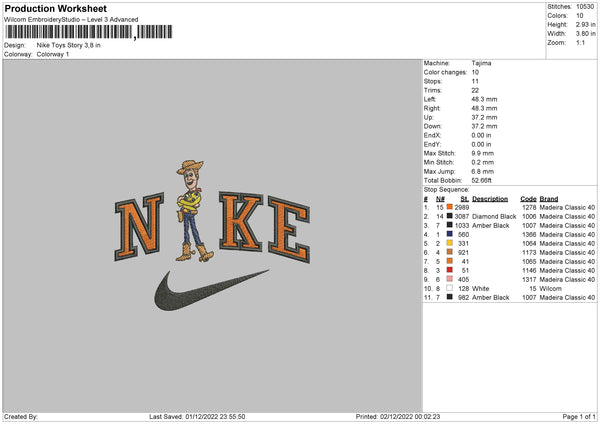
Task: Click the 'Diamond Black' description
Action: point(494,217)
